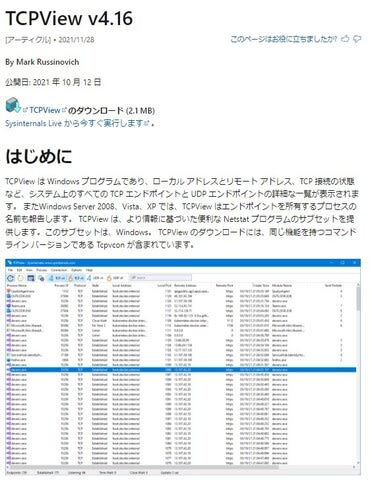Screen dimensions: 372x480
Task: Click the resolve addresses icon in toolbar
Action: pyautogui.click(x=41, y=278)
